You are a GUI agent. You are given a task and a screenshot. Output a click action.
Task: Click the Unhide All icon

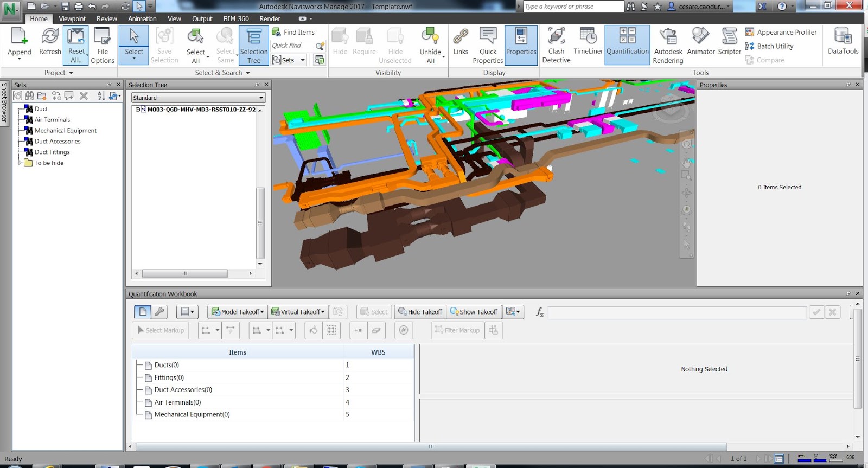click(x=430, y=46)
